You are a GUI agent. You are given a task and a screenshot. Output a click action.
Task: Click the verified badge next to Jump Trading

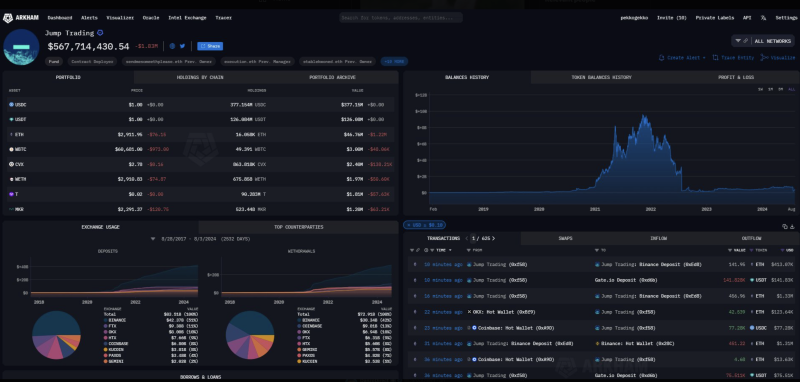point(100,33)
